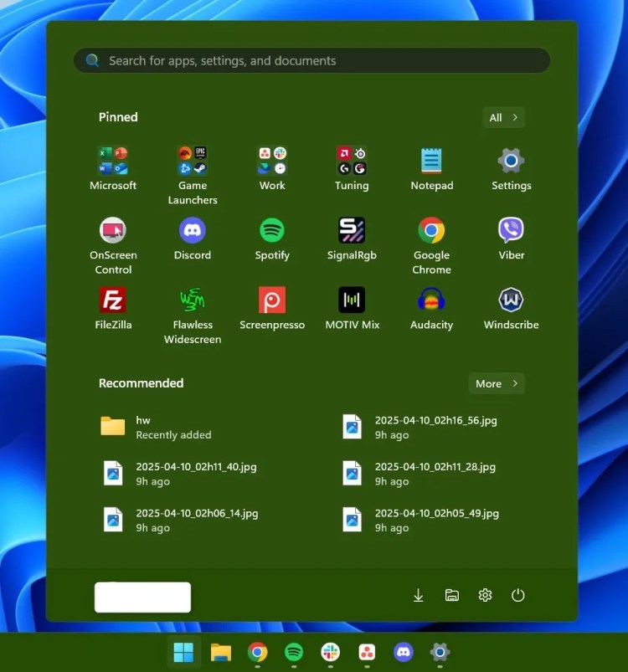This screenshot has height=672, width=628.
Task: Open 2025-04-10_02h16_56.jpg
Action: point(420,428)
